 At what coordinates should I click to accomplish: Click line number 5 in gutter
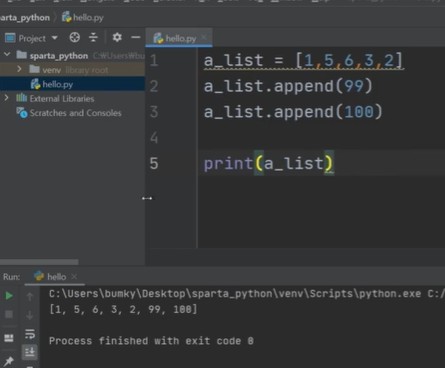(x=154, y=163)
